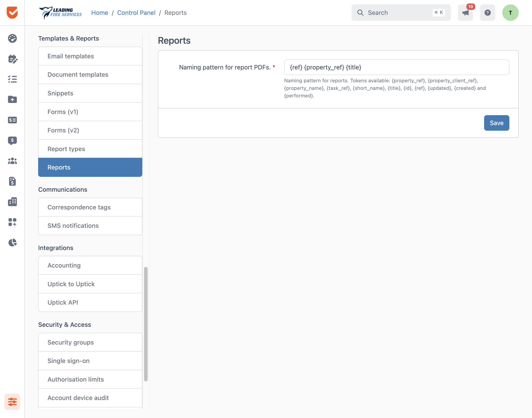
Task: Open Document templates settings
Action: pyautogui.click(x=90, y=75)
